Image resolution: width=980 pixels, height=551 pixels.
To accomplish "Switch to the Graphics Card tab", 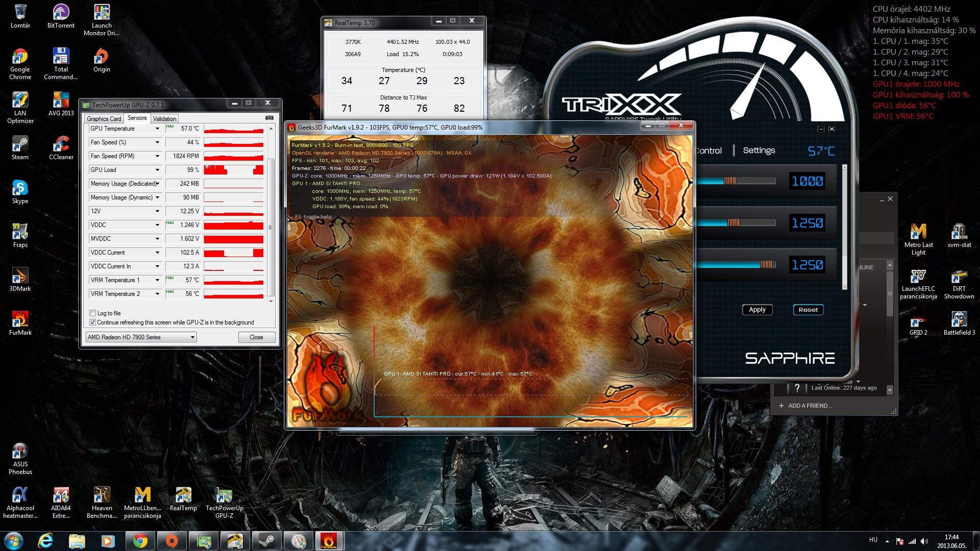I will click(x=104, y=119).
